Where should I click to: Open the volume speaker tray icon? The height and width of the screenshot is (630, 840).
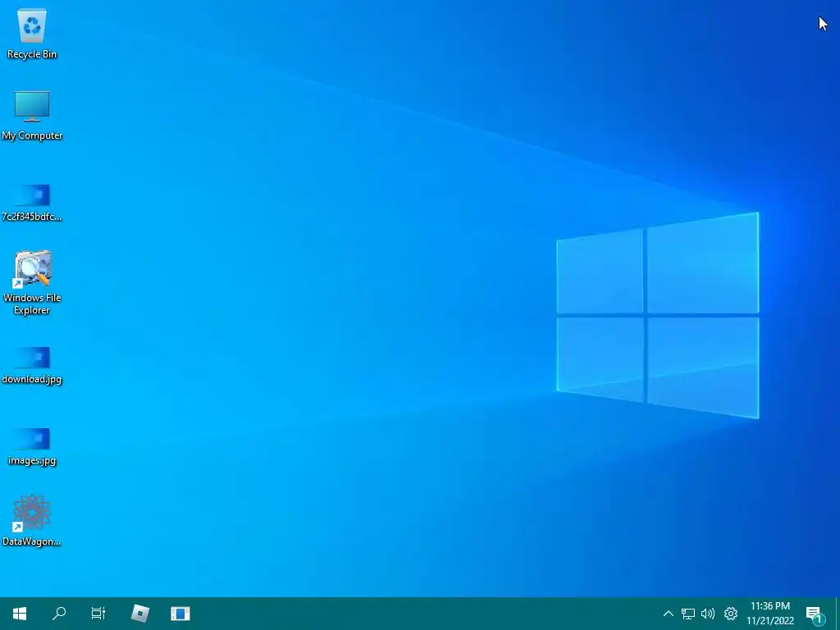pos(708,614)
